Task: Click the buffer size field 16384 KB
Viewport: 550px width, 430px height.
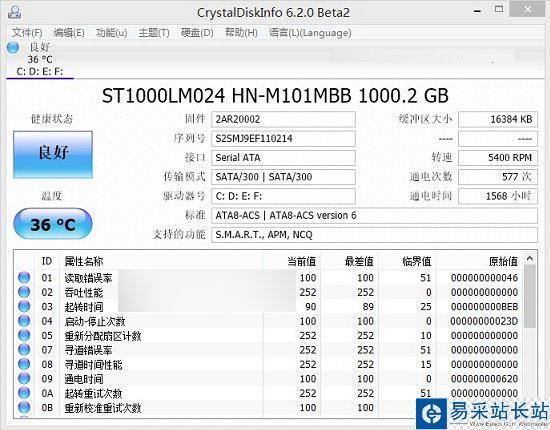Action: click(x=498, y=119)
